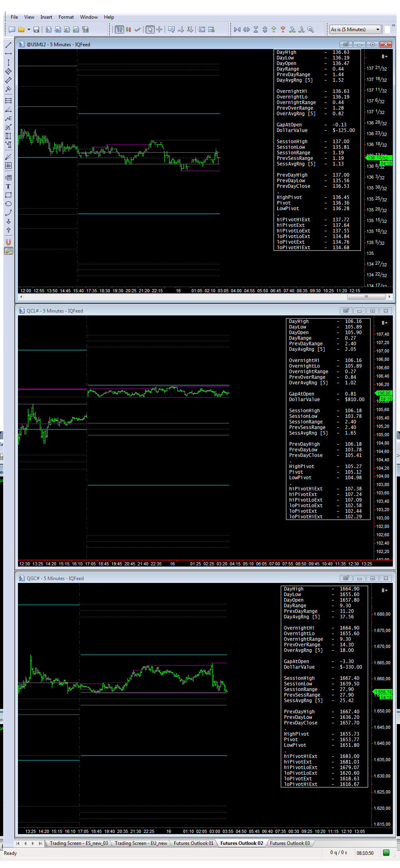This screenshot has width=400, height=868.
Task: Click the green up-arrow toolbar icon
Action: pyautogui.click(x=274, y=30)
